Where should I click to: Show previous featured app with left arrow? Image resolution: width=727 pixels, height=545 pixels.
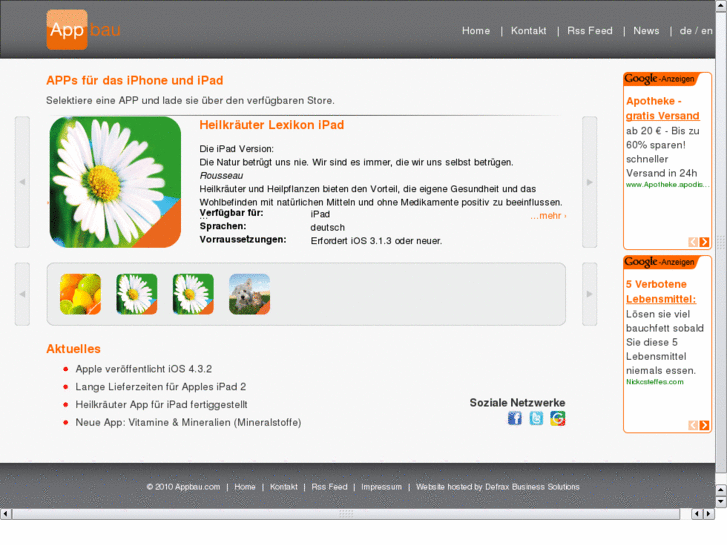pos(22,182)
